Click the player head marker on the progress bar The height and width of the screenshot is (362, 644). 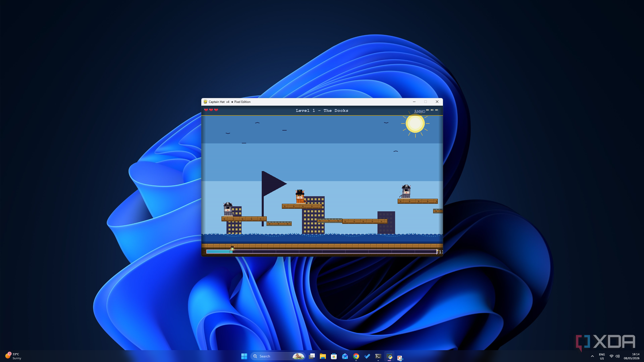pos(232,249)
